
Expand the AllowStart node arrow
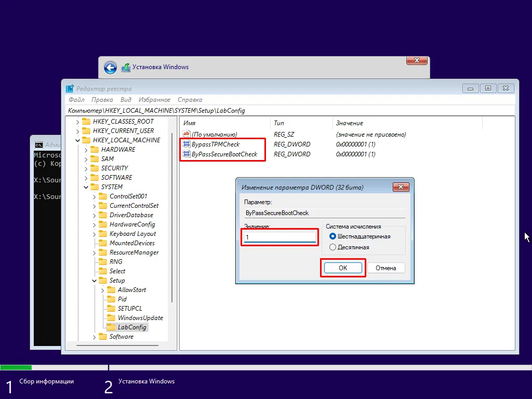pyautogui.click(x=102, y=290)
